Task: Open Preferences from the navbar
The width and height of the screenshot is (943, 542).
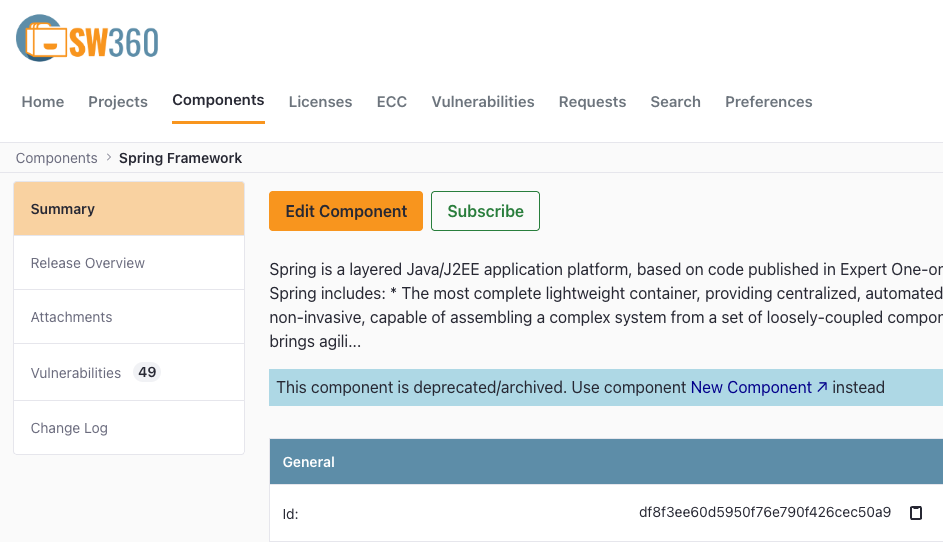Action: point(768,102)
